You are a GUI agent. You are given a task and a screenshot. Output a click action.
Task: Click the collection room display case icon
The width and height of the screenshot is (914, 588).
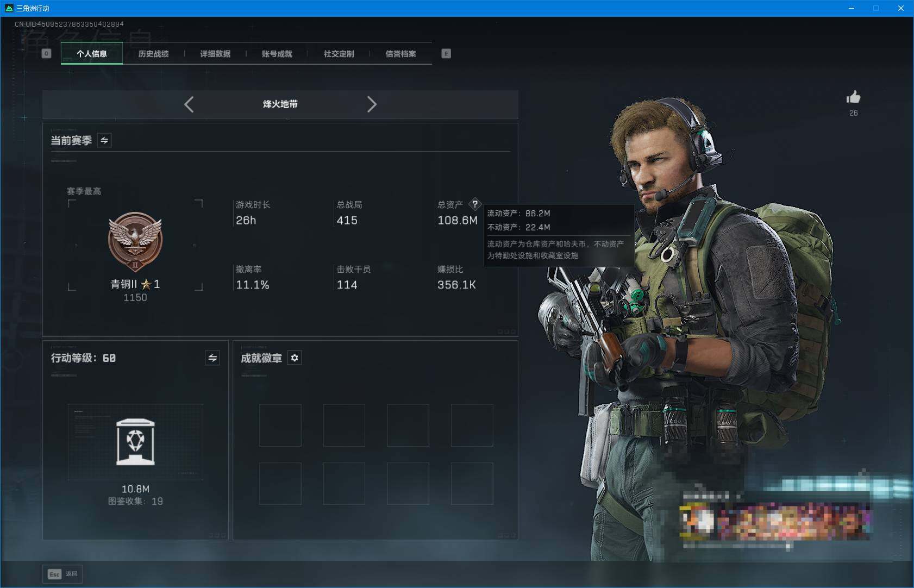tap(135, 442)
